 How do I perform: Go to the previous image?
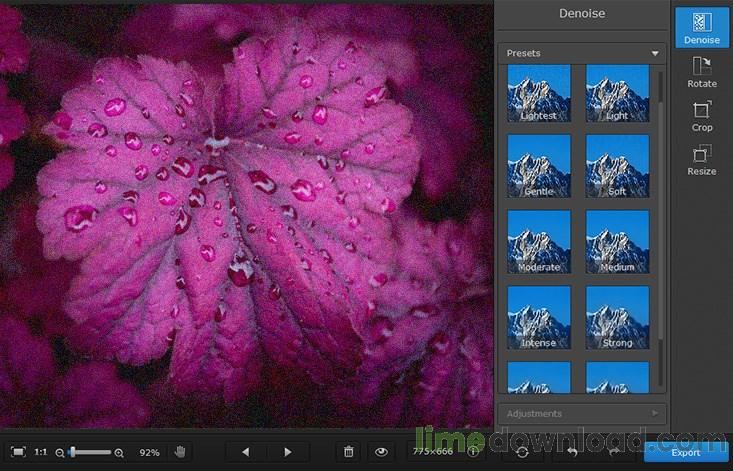[246, 452]
